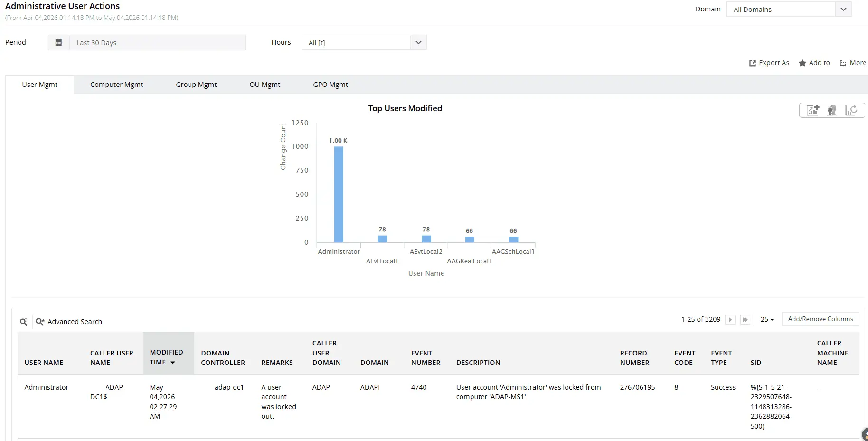
Task: Click the users silhouette chart icon
Action: (832, 110)
